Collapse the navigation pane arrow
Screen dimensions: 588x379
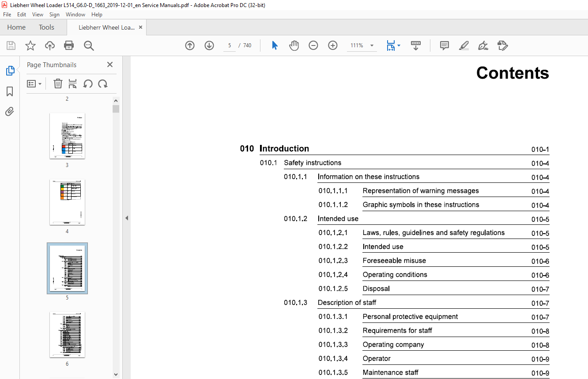coord(127,218)
